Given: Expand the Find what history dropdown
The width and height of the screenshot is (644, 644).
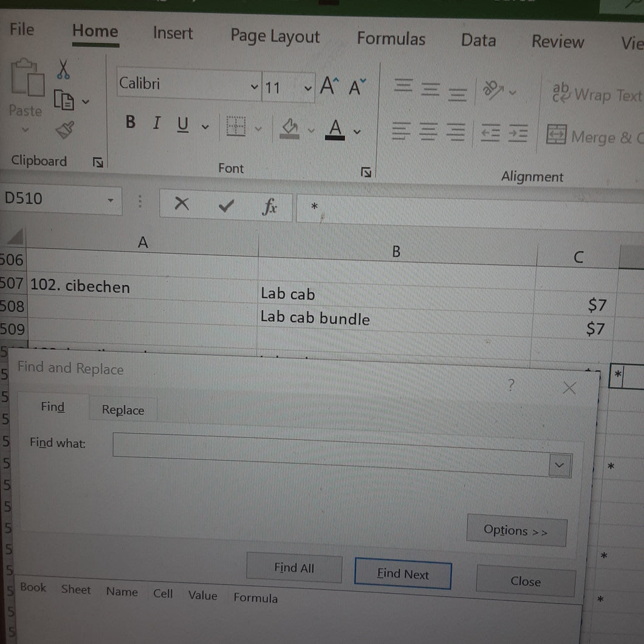Looking at the screenshot, I should coord(559,465).
